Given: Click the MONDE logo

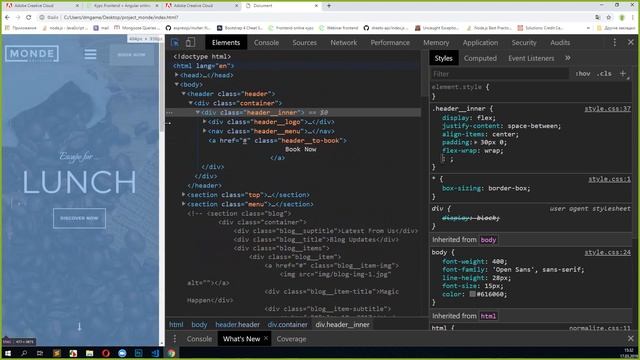Looking at the screenshot, I should pos(32,54).
